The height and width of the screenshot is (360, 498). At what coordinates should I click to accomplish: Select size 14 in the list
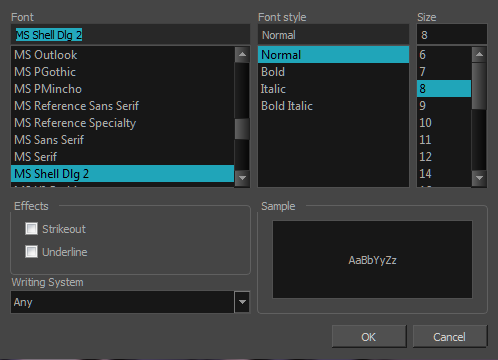coord(444,174)
